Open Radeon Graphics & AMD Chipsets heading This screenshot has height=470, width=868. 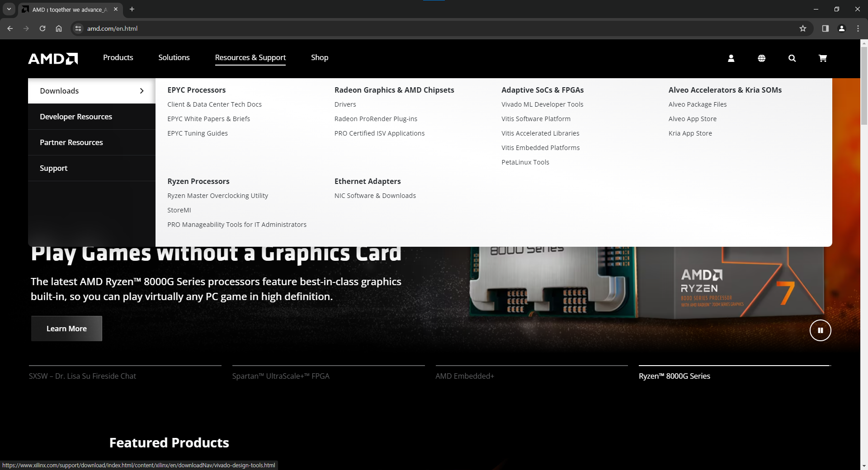coord(394,90)
